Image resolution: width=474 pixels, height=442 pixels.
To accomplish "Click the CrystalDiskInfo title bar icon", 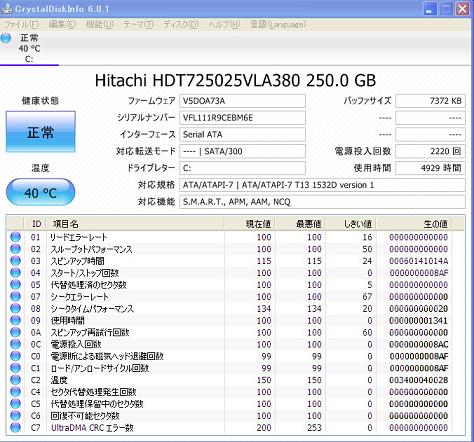I will [6, 8].
